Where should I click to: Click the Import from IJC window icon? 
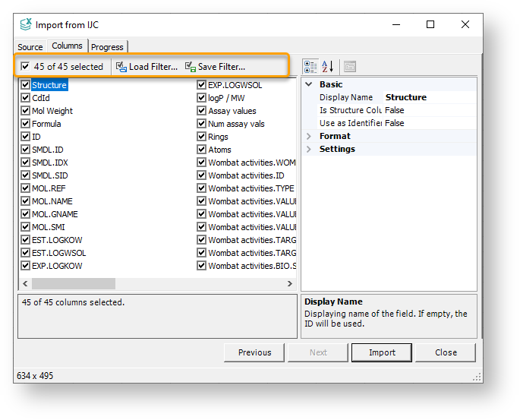(26, 24)
